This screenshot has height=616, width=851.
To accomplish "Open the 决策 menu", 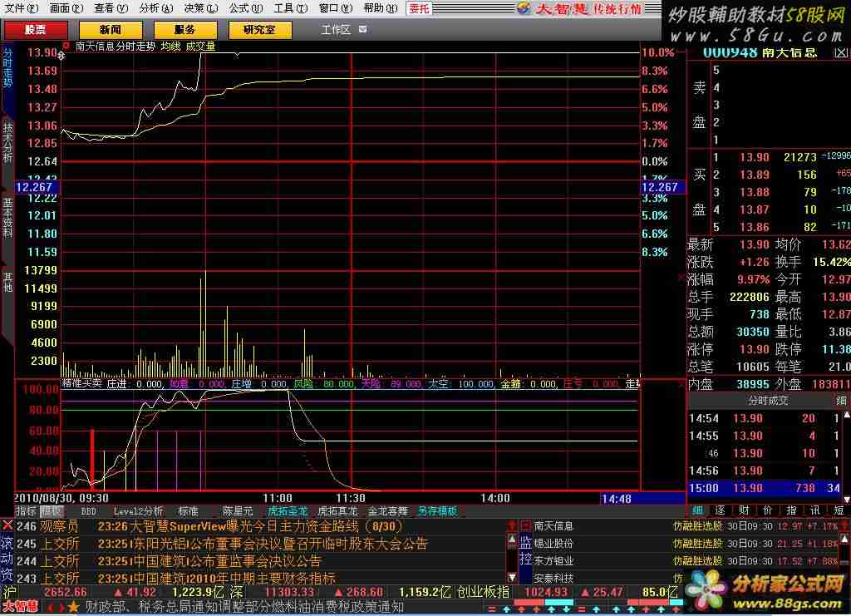I will pos(201,7).
